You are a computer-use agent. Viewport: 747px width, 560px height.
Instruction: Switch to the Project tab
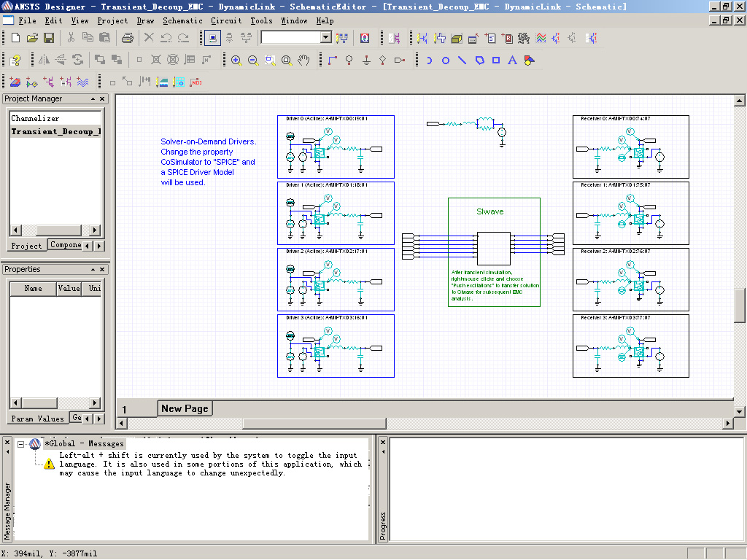(27, 246)
